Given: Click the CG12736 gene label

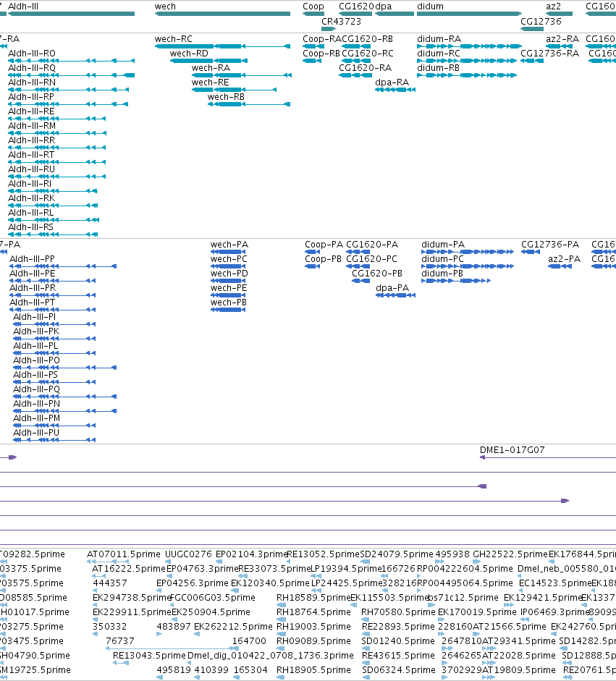Looking at the screenshot, I should (x=541, y=21).
